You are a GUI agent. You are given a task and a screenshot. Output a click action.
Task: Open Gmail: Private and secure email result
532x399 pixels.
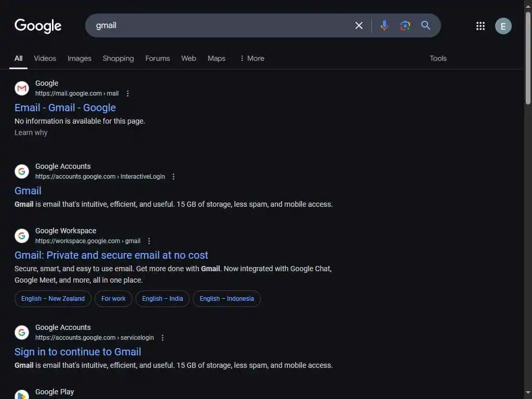coord(111,255)
